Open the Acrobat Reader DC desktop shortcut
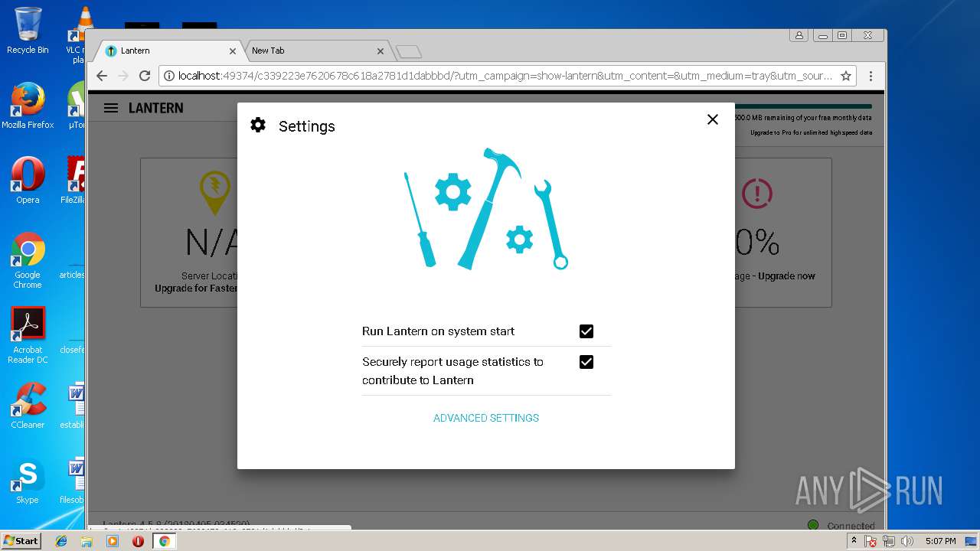Screen dimensions: 980x551 pyautogui.click(x=28, y=335)
